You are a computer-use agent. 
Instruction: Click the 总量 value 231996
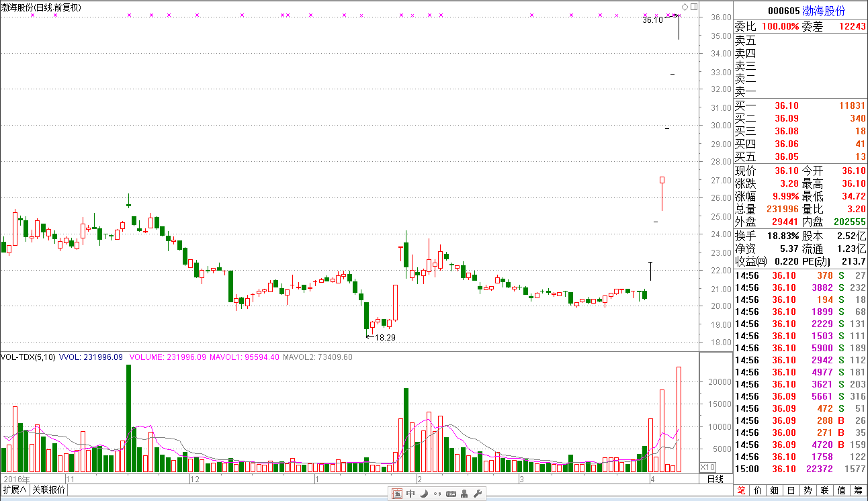783,210
